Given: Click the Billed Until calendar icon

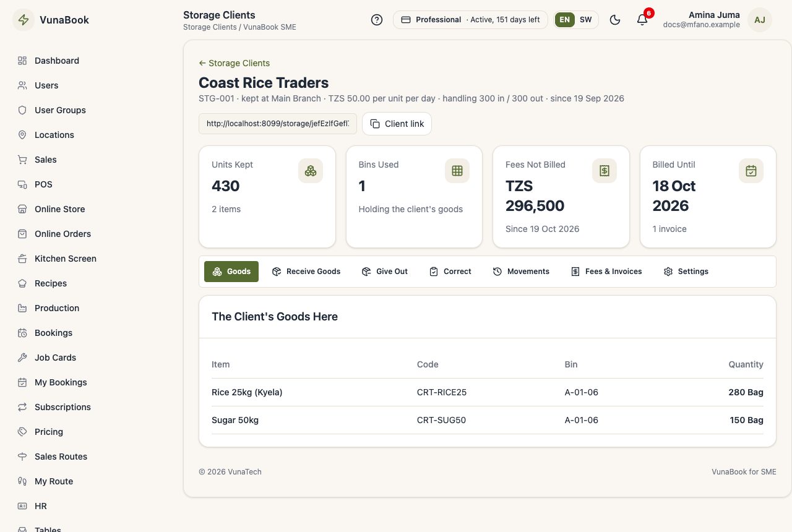Looking at the screenshot, I should pyautogui.click(x=751, y=171).
